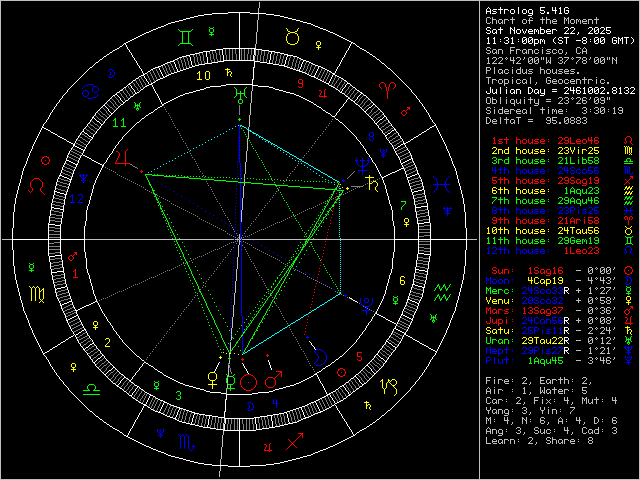The width and height of the screenshot is (640, 480).
Task: Click the Mars symbol ending the Mars row
Action: click(629, 311)
